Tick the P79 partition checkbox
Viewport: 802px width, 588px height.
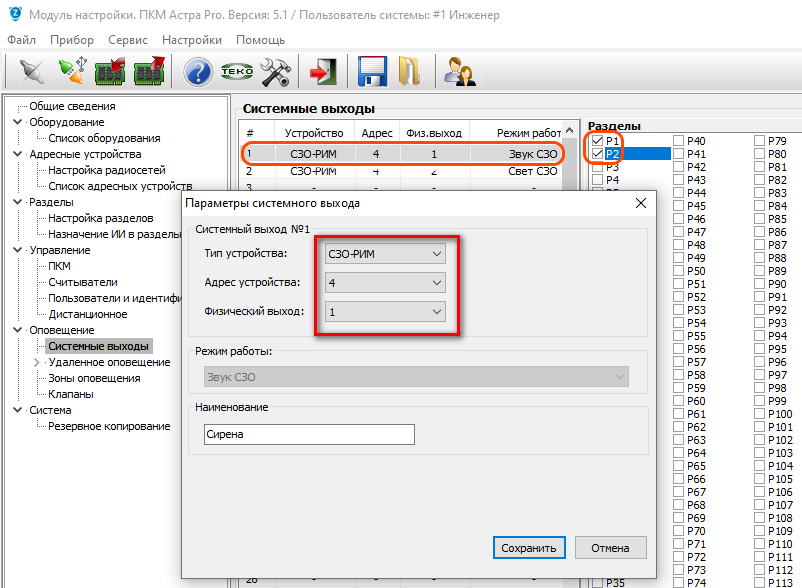pos(759,141)
